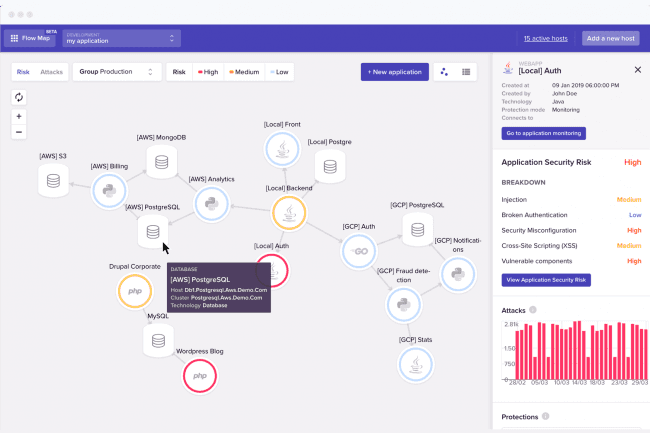Click the Risk filter label button

click(x=179, y=72)
